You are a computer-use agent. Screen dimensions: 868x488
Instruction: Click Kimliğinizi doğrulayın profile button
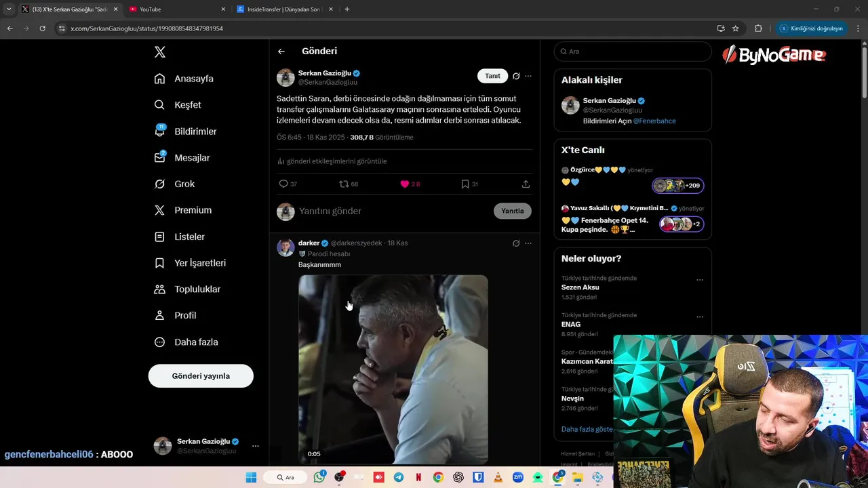click(811, 28)
